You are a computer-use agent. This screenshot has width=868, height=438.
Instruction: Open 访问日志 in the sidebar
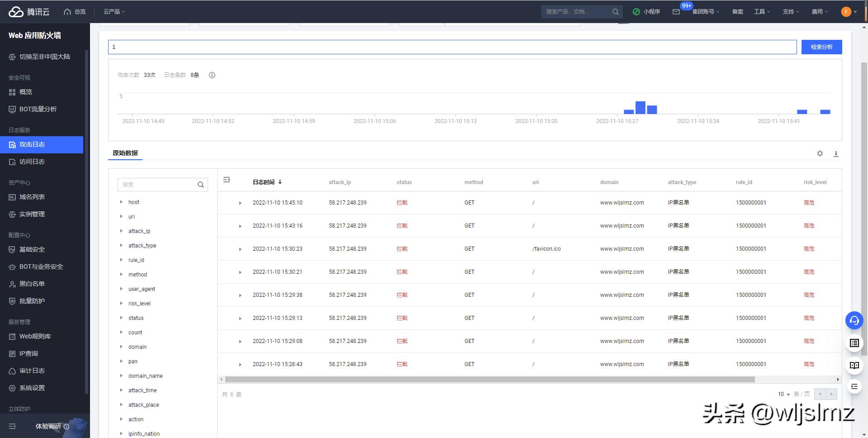[x=32, y=162]
